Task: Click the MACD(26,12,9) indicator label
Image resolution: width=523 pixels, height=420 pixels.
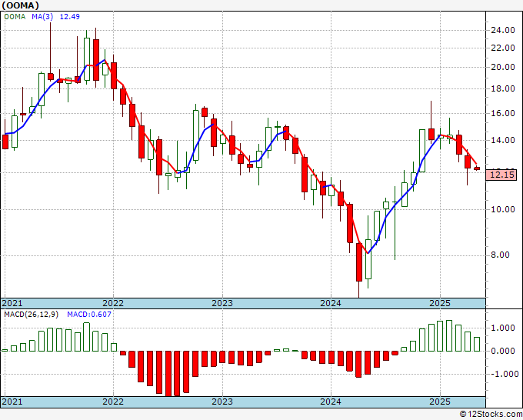Action: [x=31, y=315]
